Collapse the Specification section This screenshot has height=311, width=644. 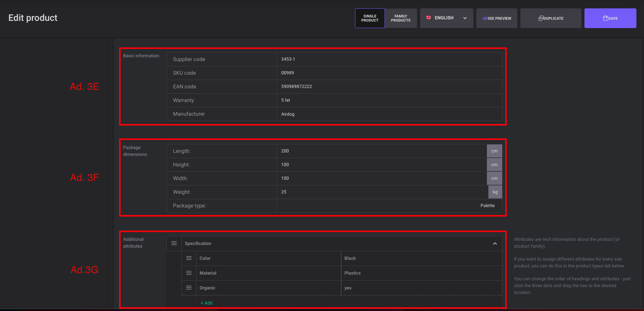(x=495, y=243)
